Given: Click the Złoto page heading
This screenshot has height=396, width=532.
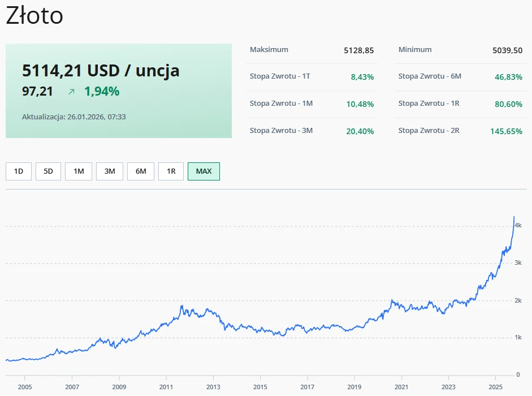Looking at the screenshot, I should point(34,16).
